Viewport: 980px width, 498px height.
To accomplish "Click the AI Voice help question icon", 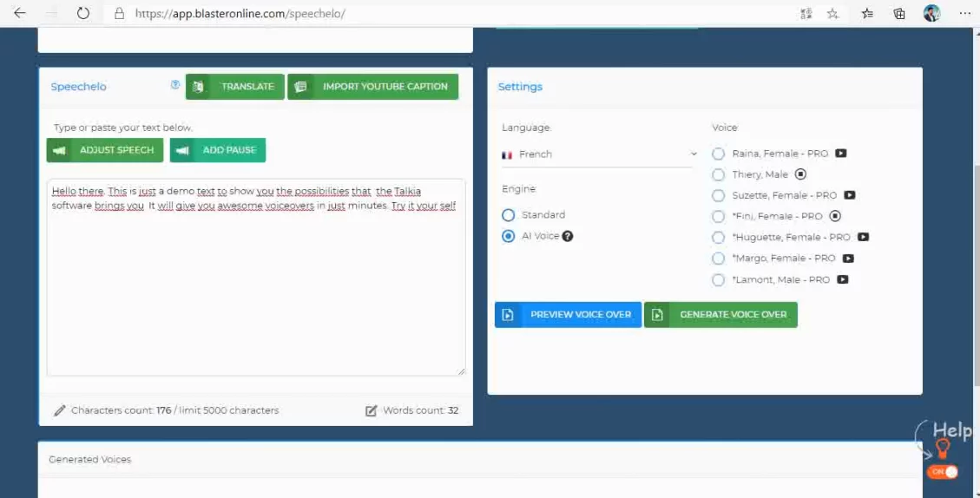I will tap(568, 236).
